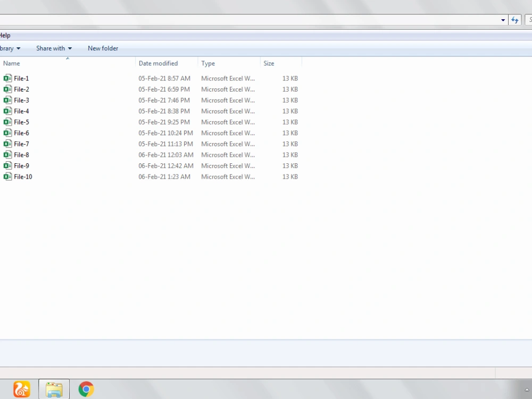Select the File-9 Excel icon
Screen dimensions: 532x399
pyautogui.click(x=7, y=165)
